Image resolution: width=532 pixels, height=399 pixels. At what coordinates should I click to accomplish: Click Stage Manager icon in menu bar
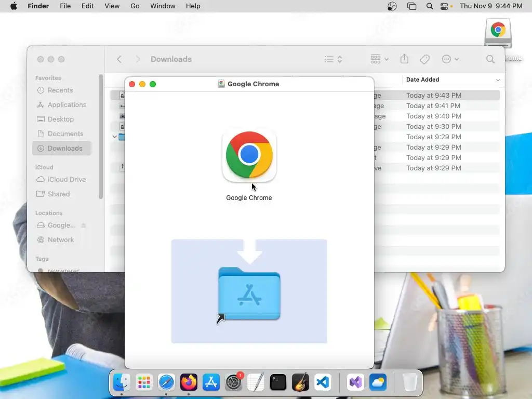(411, 6)
